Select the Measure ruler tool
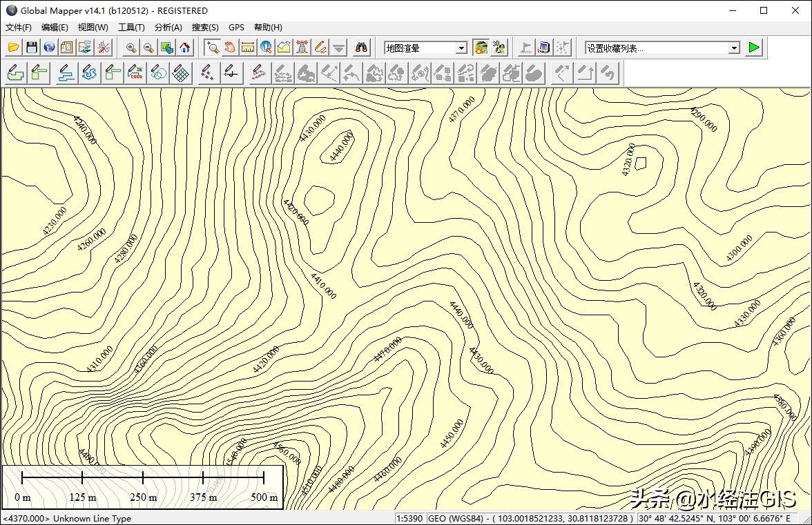Viewport: 812px width, 525px height. pyautogui.click(x=248, y=48)
